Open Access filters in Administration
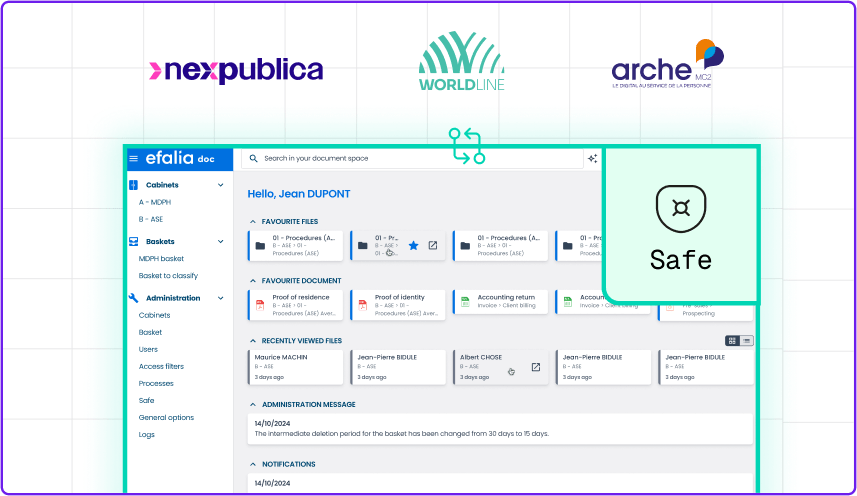The height and width of the screenshot is (496, 857). pos(161,367)
